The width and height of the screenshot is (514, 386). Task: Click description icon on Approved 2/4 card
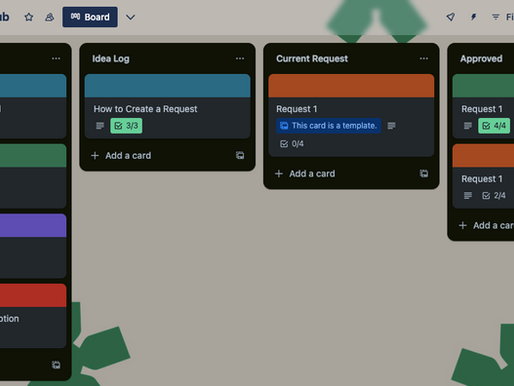click(468, 195)
